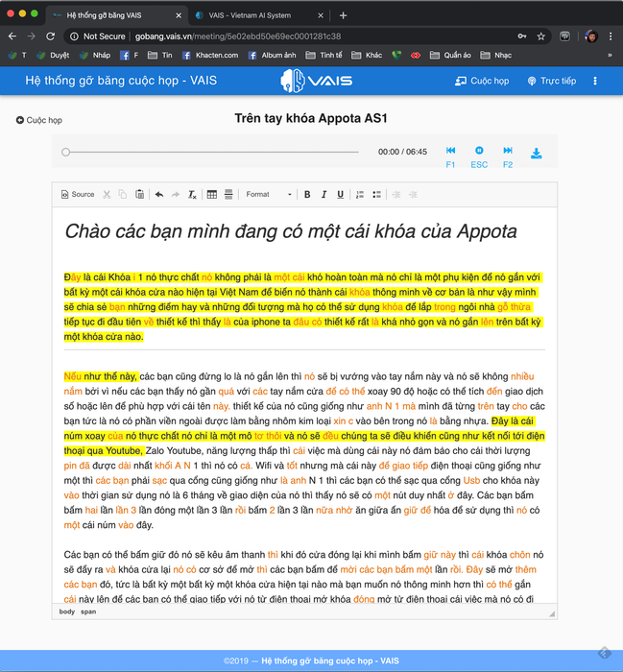
Task: Insert bulleted list
Action: click(376, 195)
